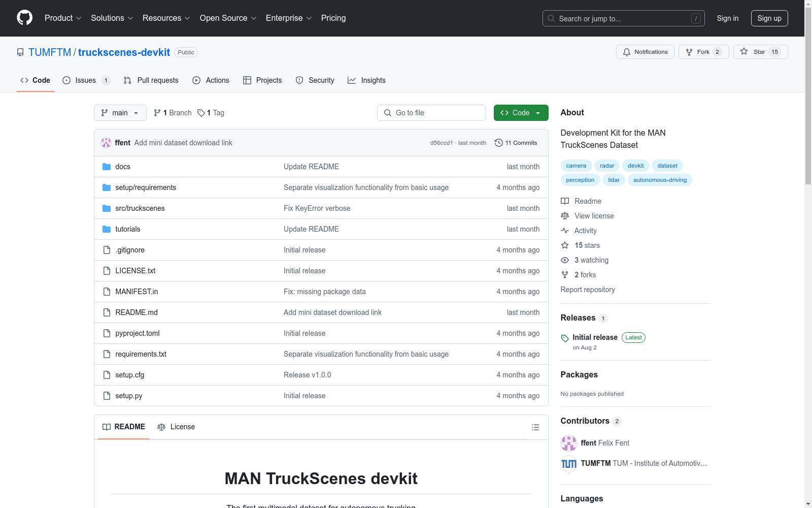Click ffent's avatar in commit bar
The height and width of the screenshot is (508, 812).
(x=106, y=143)
